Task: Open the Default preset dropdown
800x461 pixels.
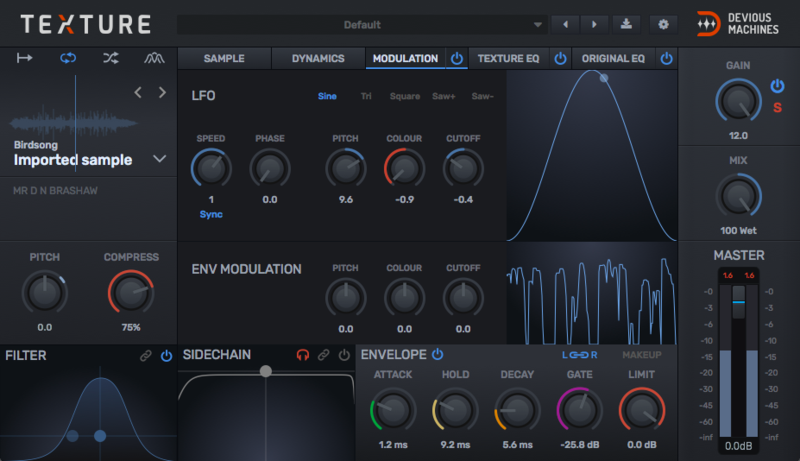Action: click(x=362, y=24)
